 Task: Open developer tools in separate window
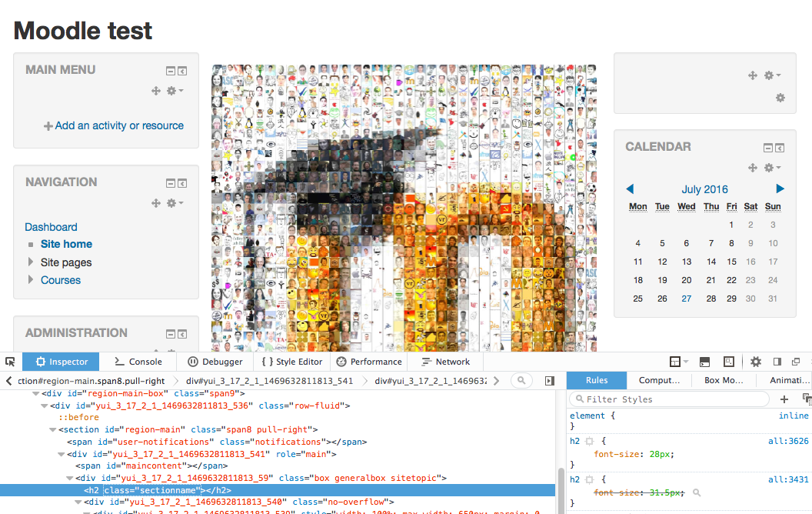coord(796,362)
